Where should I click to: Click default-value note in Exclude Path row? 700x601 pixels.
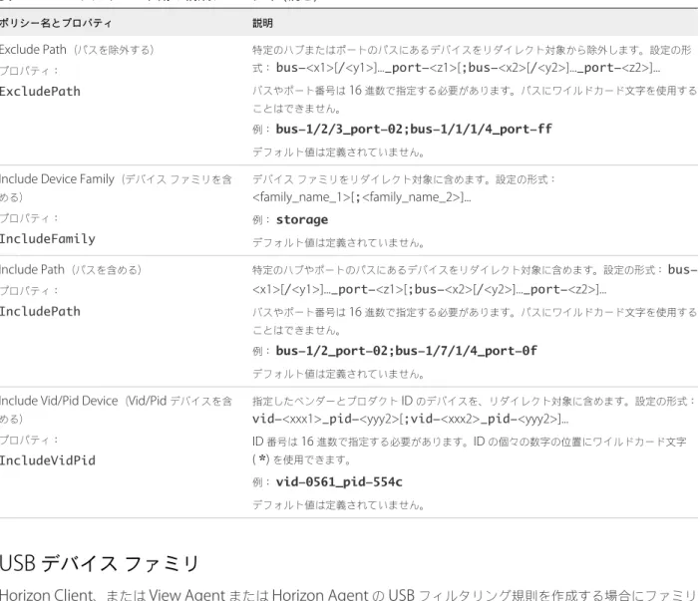coord(338,152)
